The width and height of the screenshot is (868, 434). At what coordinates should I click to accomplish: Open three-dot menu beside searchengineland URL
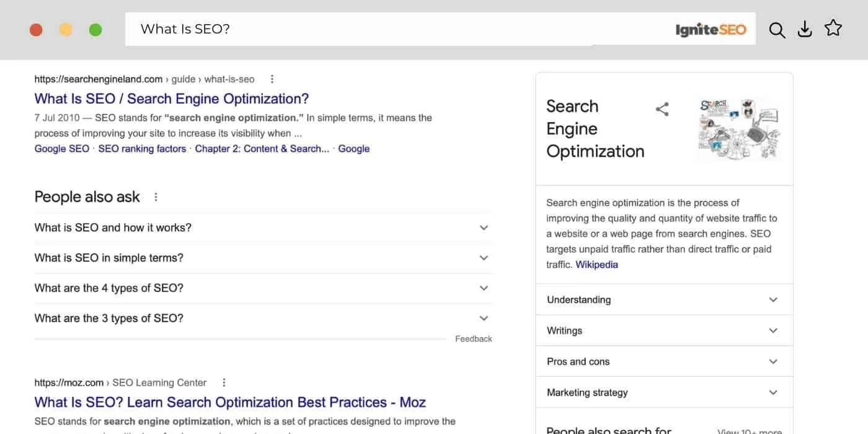pos(272,79)
